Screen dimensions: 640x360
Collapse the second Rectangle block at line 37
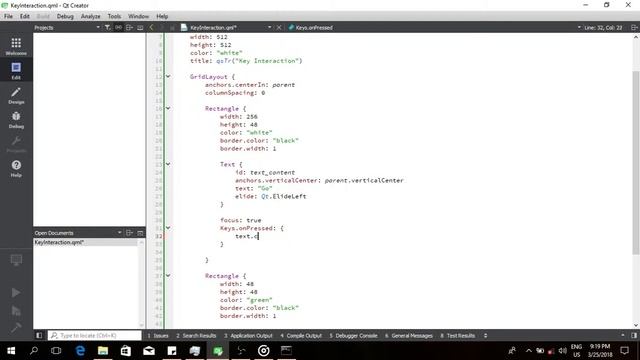click(168, 276)
